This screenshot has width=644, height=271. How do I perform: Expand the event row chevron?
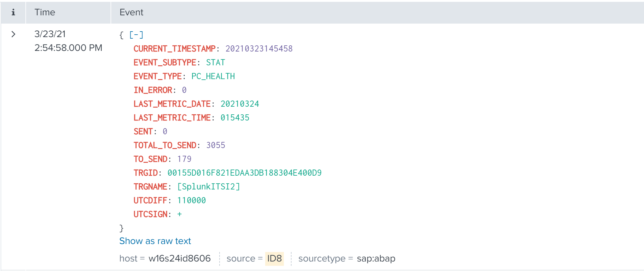point(13,34)
